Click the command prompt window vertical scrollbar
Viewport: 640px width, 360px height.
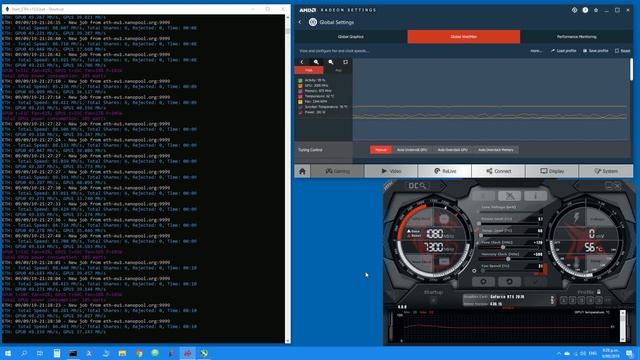[288, 179]
